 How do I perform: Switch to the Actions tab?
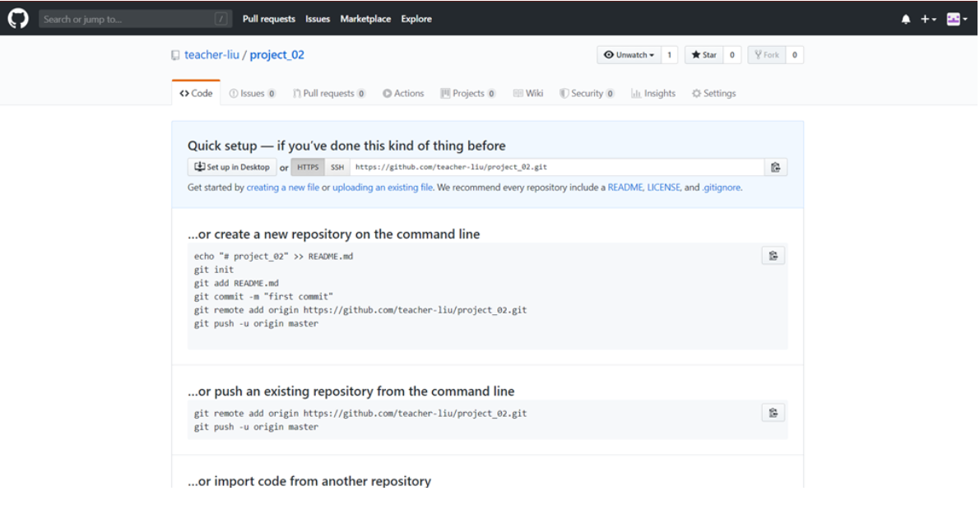pos(403,93)
